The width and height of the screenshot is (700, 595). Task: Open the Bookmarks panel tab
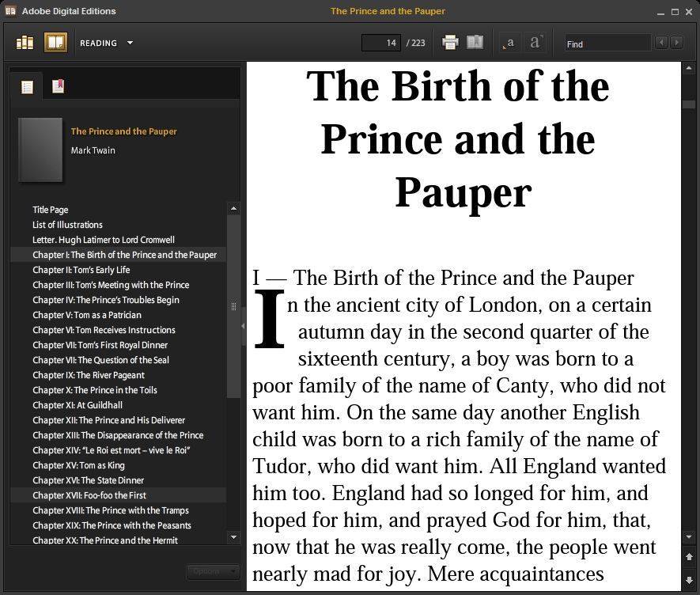(x=58, y=86)
